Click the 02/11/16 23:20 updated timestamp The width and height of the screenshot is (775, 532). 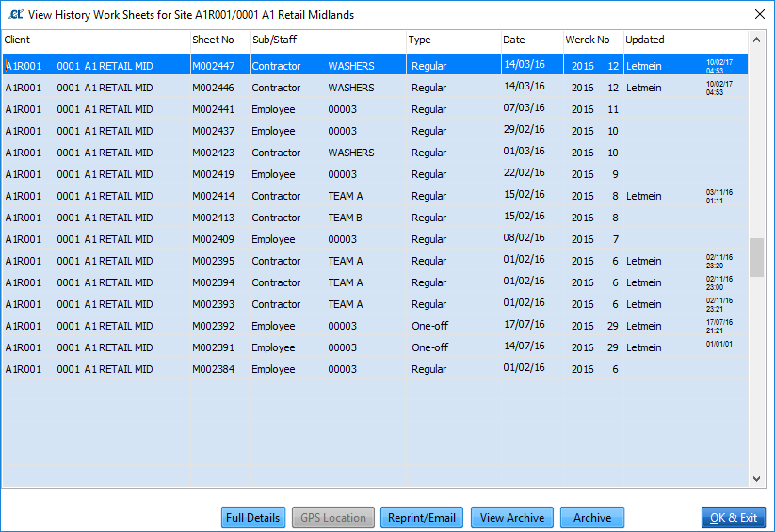tap(719, 262)
